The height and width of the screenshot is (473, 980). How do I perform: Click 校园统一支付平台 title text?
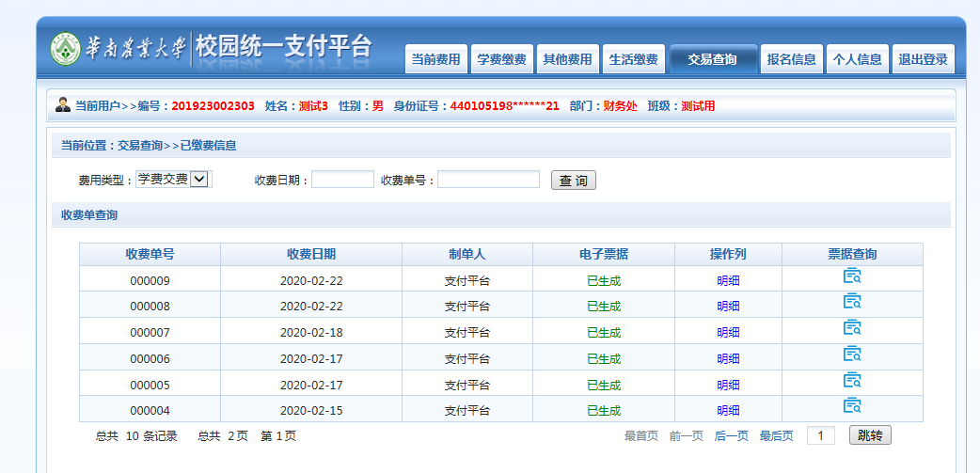point(284,47)
